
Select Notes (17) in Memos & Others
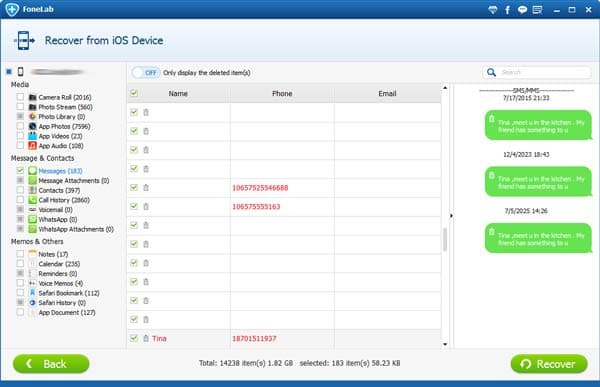(x=53, y=254)
